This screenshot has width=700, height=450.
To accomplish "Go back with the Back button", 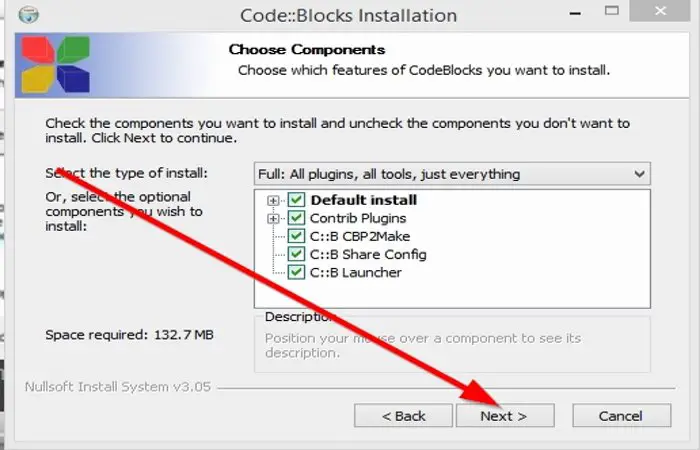I will (x=403, y=416).
